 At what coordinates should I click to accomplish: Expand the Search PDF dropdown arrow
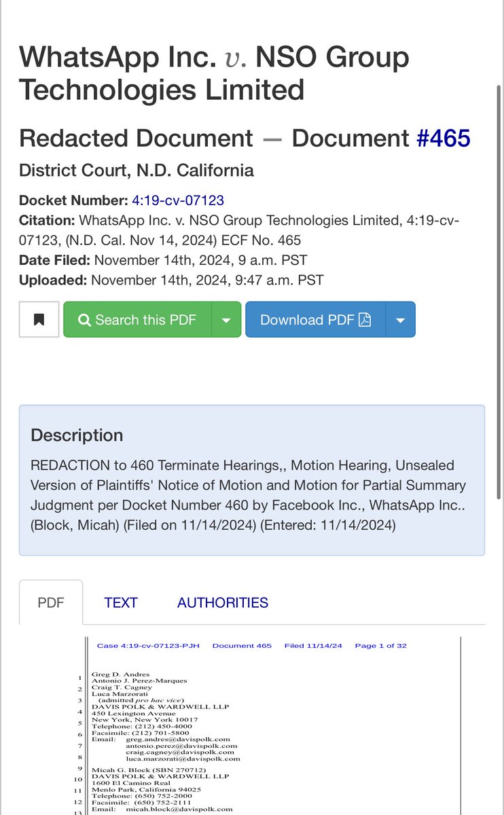[227, 320]
